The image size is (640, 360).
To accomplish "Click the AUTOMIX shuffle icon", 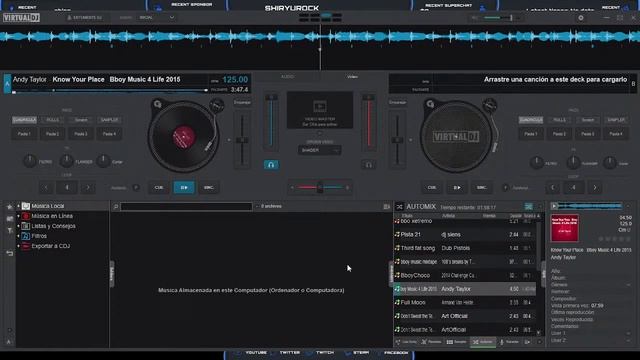I will pos(400,207).
